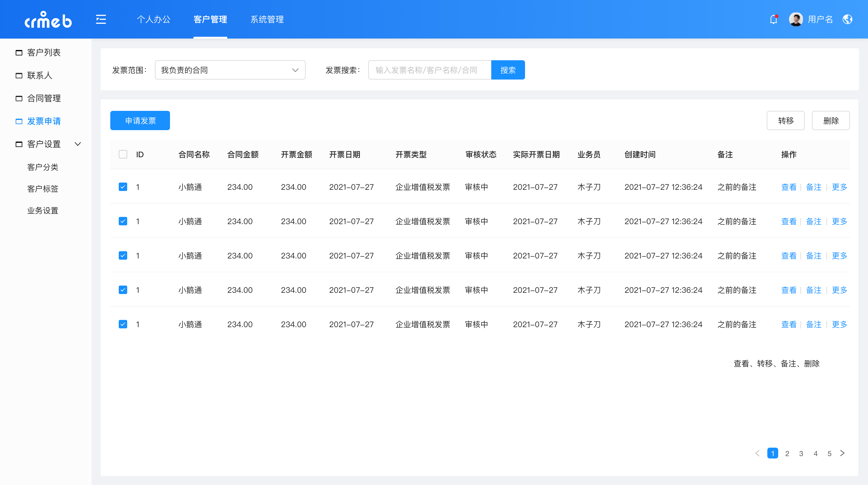Image resolution: width=868 pixels, height=485 pixels.
Task: Open 客户列表 in sidebar
Action: (44, 52)
